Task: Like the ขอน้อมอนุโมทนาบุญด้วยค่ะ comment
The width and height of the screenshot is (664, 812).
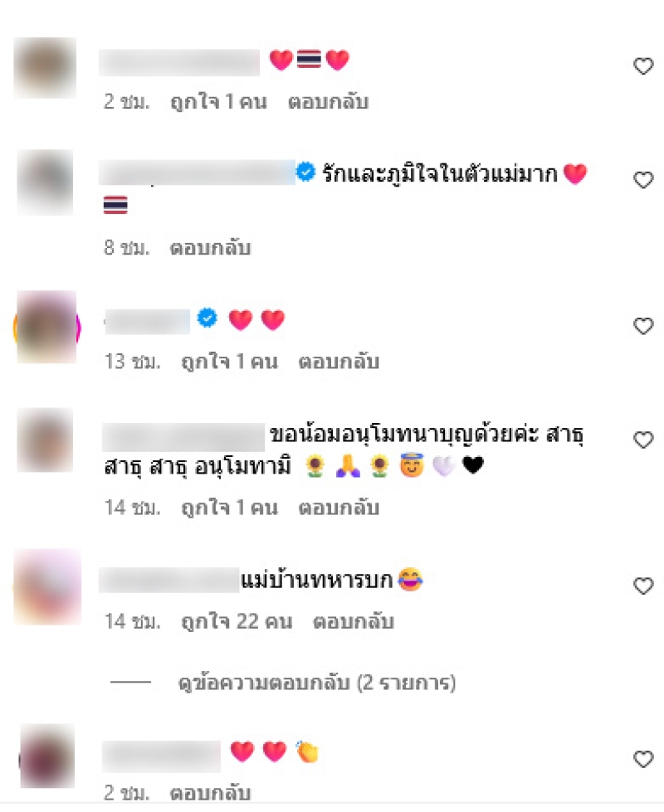Action: coord(643,440)
